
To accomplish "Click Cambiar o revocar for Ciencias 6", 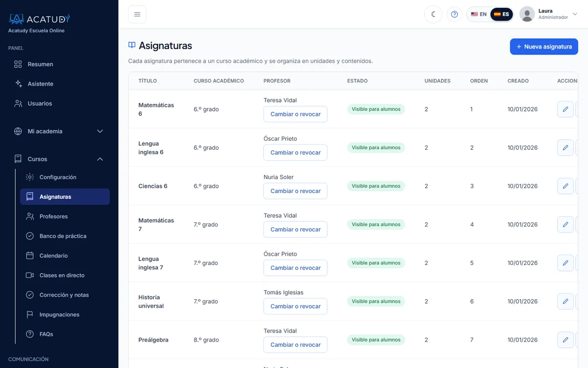I will click(295, 191).
